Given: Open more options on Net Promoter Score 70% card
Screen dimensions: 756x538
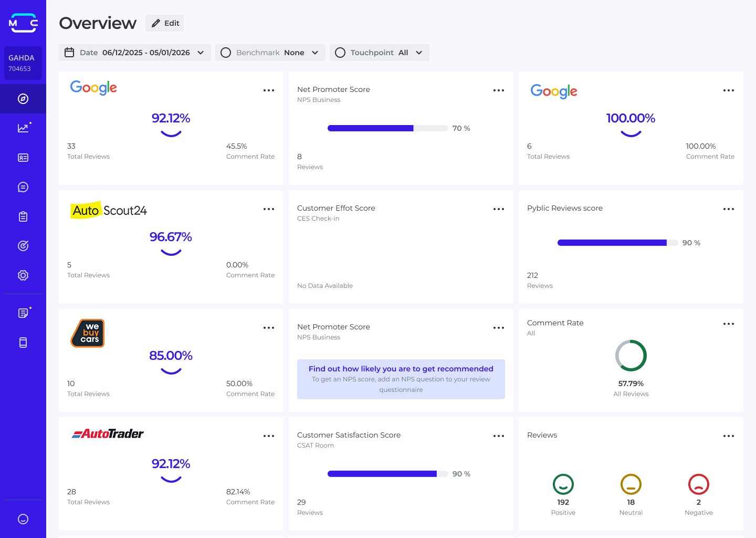Looking at the screenshot, I should [x=499, y=90].
